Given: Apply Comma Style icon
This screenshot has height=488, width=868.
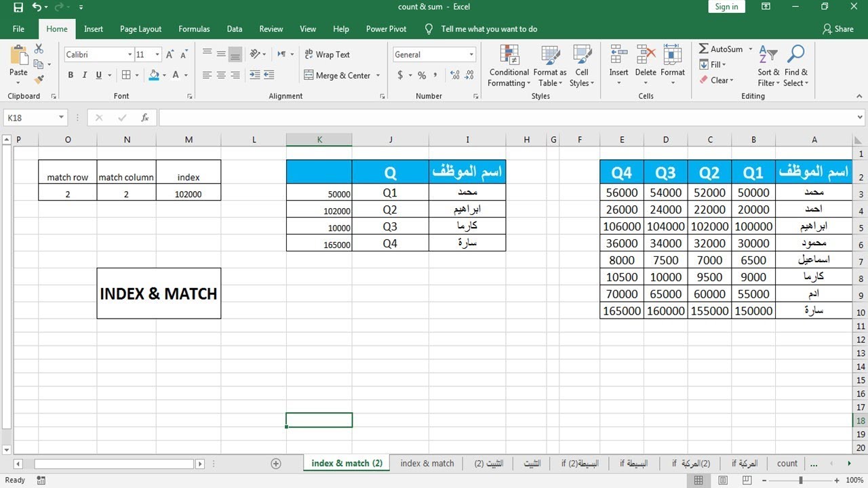Looking at the screenshot, I should (x=435, y=75).
